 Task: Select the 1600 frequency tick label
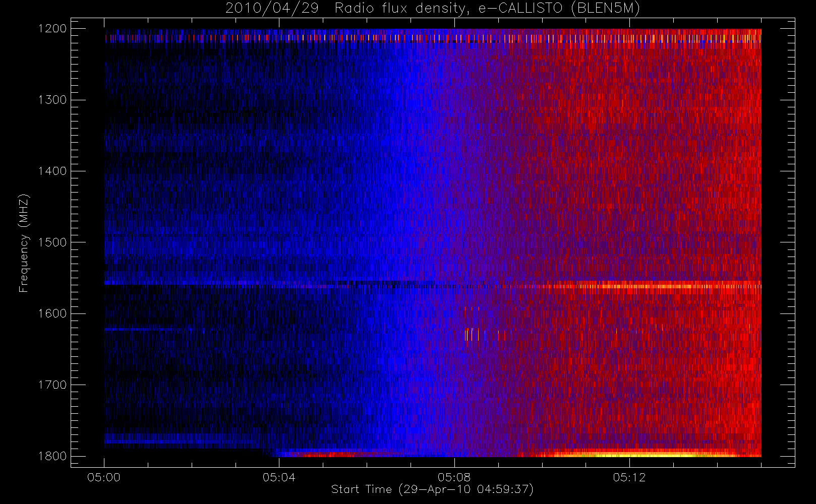(52, 313)
